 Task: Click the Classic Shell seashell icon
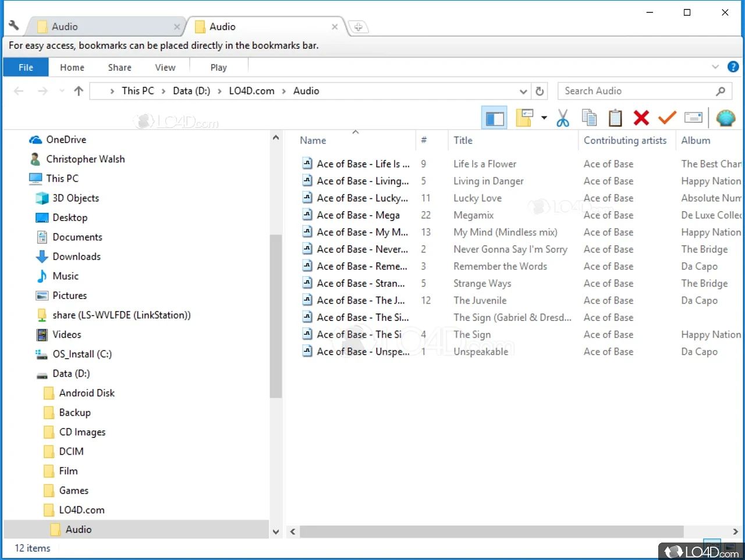(725, 118)
